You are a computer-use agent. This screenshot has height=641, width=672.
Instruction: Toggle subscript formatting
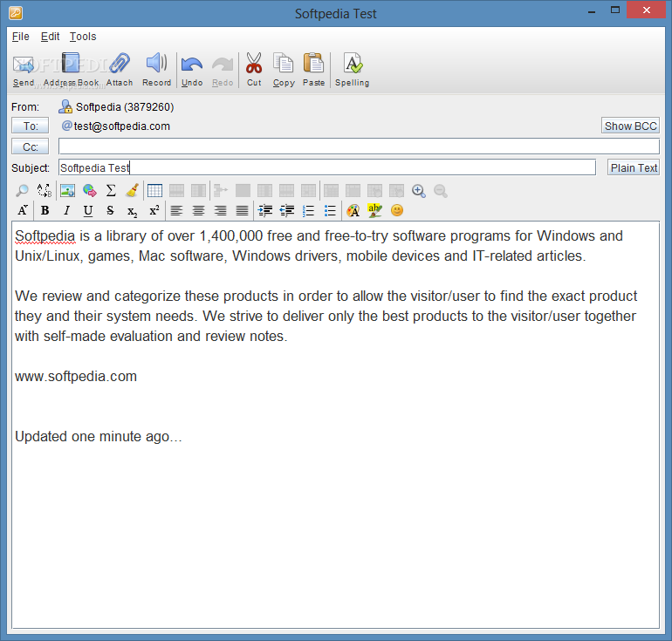[132, 210]
